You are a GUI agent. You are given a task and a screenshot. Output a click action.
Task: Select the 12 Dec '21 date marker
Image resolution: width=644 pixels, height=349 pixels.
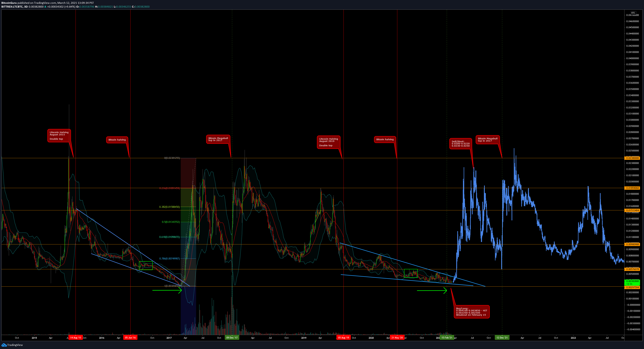[x=502, y=338]
